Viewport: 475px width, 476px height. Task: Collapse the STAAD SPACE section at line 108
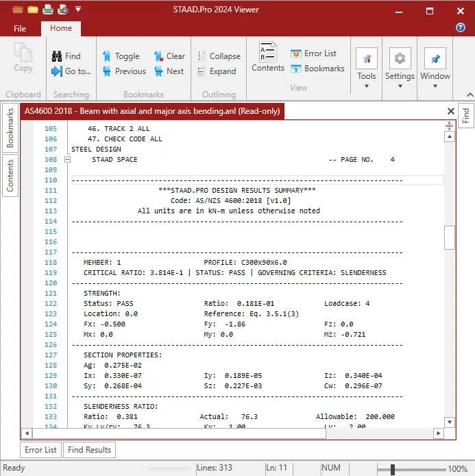tap(67, 159)
